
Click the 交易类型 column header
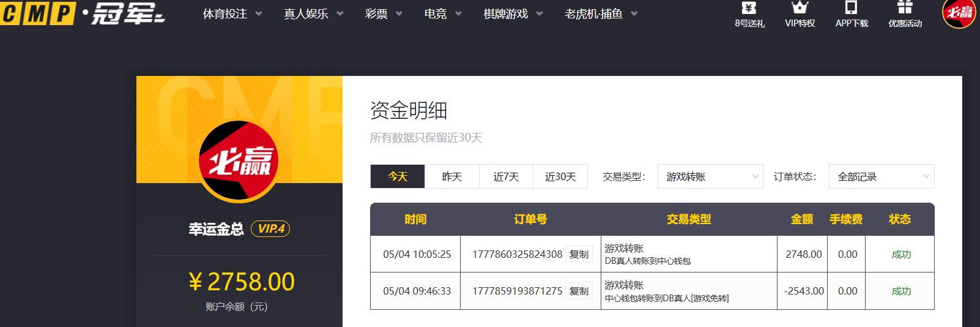coord(689,219)
